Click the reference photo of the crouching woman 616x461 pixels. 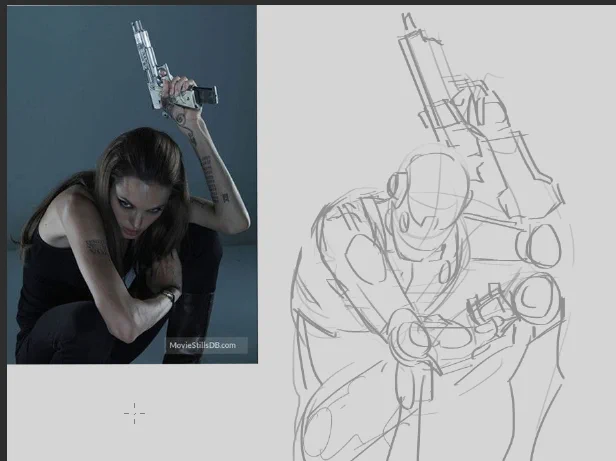[132, 185]
